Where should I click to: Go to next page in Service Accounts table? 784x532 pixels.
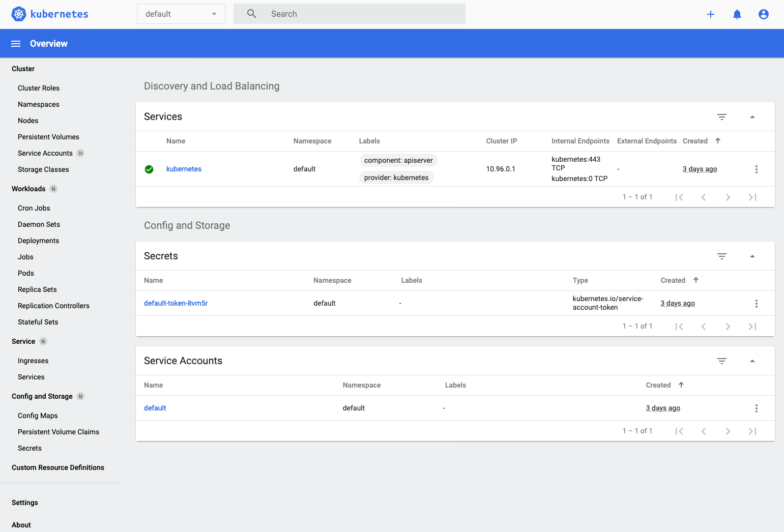tap(728, 431)
